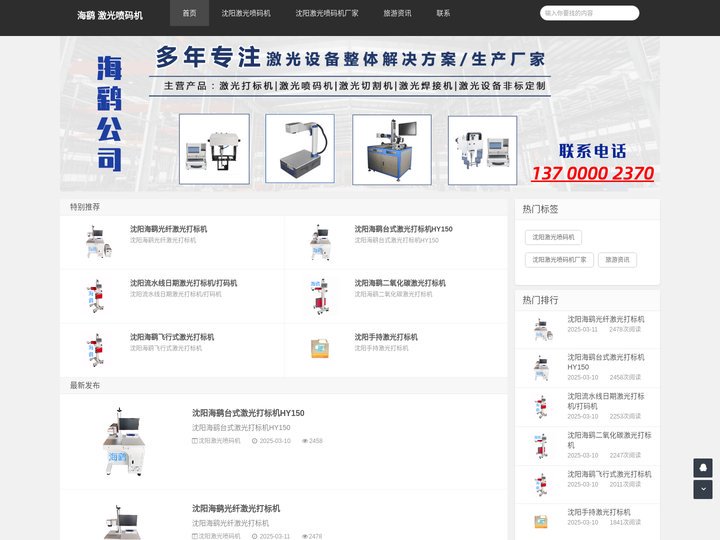The image size is (720, 540).
Task: Click thumbnail of 沈阳海鸥台式激光打标机HY150 in 特别推荐
Action: tap(321, 242)
